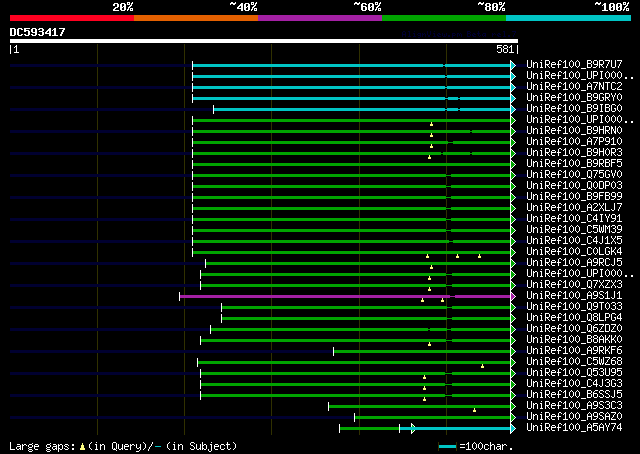640x454 pixels.
Task: Click the UniRef100_Q8LPG4 label
Action: pyautogui.click(x=574, y=318)
